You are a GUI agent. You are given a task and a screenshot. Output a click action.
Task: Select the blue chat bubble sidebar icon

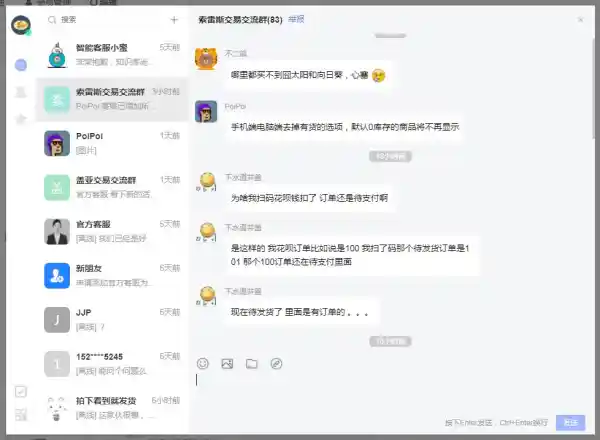coord(21,65)
